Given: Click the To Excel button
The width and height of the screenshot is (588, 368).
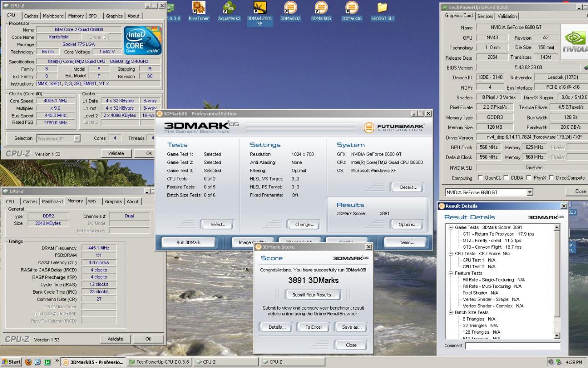Looking at the screenshot, I should pos(314,327).
